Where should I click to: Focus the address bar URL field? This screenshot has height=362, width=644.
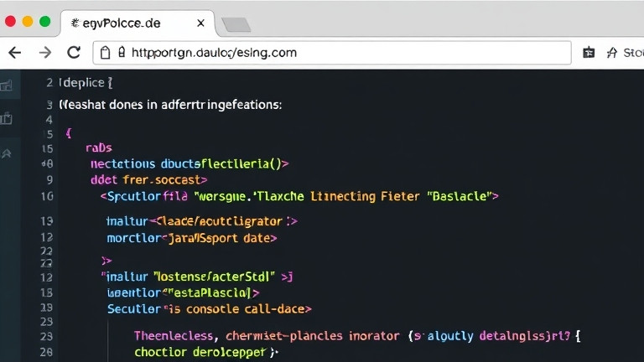click(x=332, y=53)
